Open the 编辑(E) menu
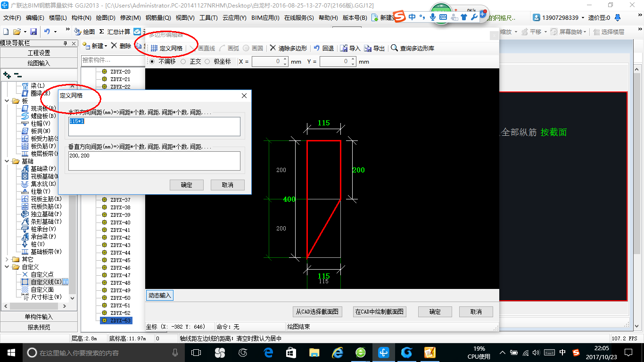This screenshot has height=362, width=644. tap(35, 17)
